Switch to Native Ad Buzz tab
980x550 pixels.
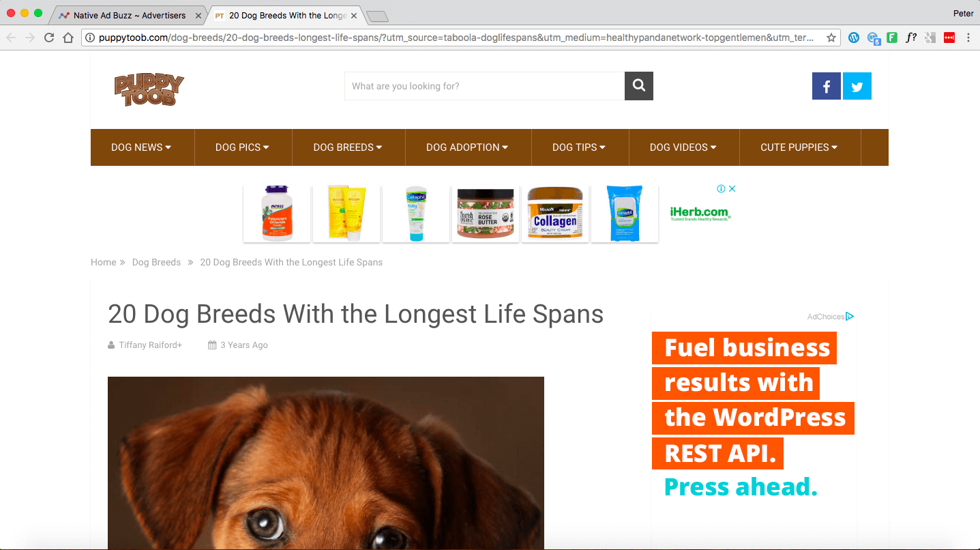[128, 15]
